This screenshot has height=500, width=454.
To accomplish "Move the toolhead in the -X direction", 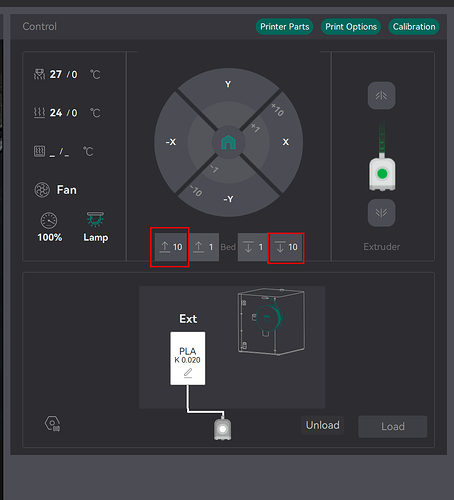I will coord(171,142).
